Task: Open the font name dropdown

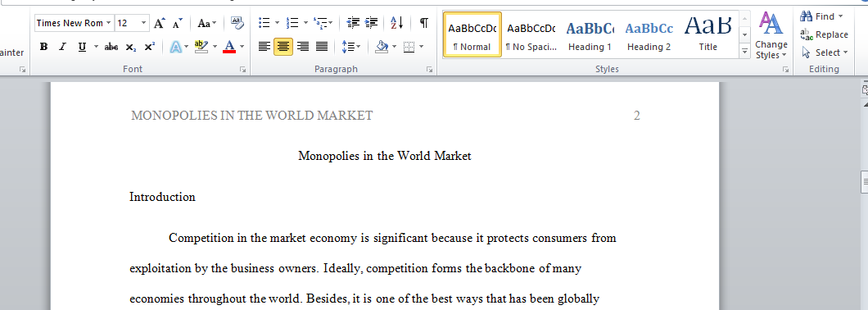Action: (108, 23)
